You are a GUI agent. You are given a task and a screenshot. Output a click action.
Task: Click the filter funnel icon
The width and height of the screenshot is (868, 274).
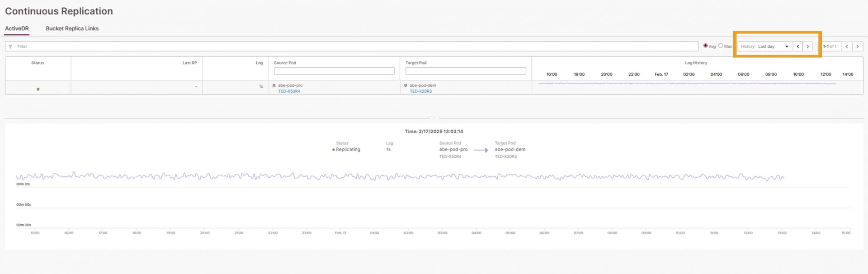click(x=10, y=47)
